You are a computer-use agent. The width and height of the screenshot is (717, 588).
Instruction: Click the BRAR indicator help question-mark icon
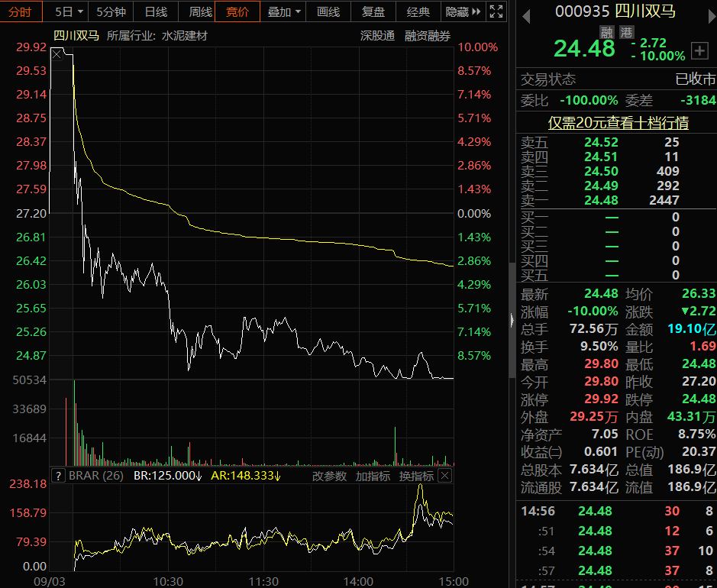pyautogui.click(x=57, y=476)
